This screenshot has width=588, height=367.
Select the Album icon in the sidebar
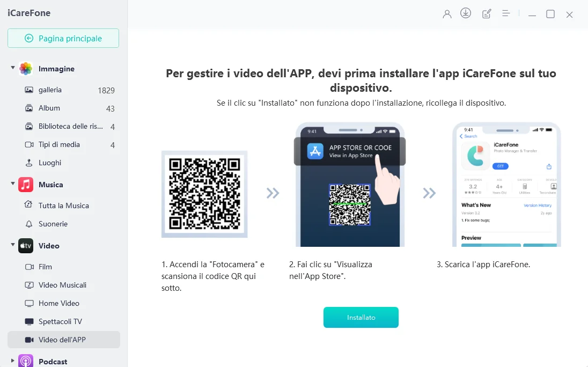(x=50, y=108)
